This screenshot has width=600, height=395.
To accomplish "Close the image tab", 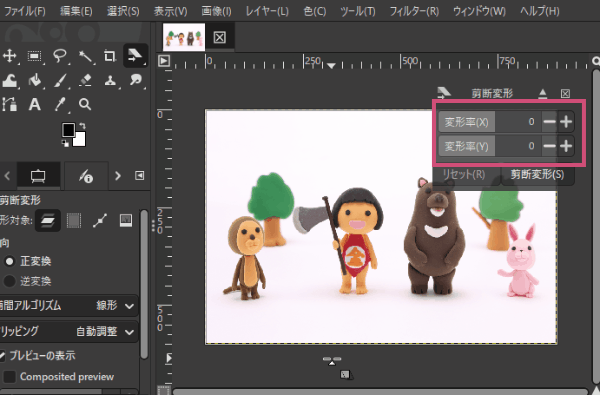I will [x=220, y=38].
